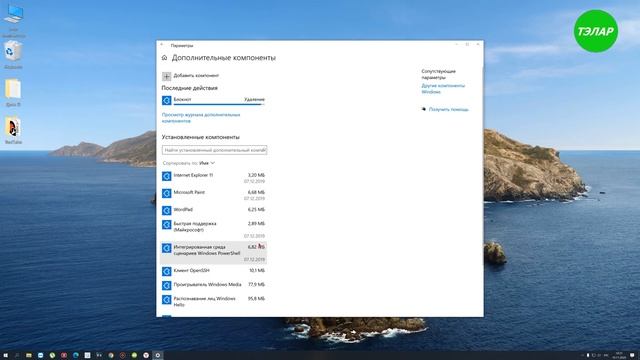The height and width of the screenshot is (360, 640).
Task: Click the taskbar search icon
Action: [x=17, y=356]
